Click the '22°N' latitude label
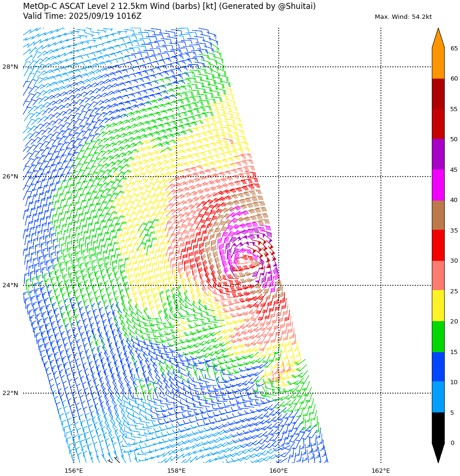This screenshot has width=460, height=476. click(10, 393)
